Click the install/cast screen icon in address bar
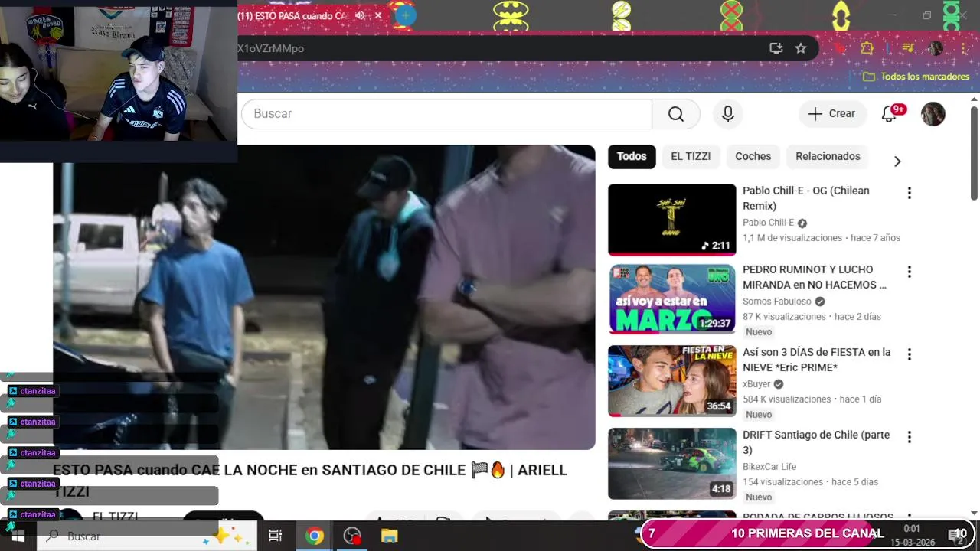980x551 pixels. click(776, 48)
